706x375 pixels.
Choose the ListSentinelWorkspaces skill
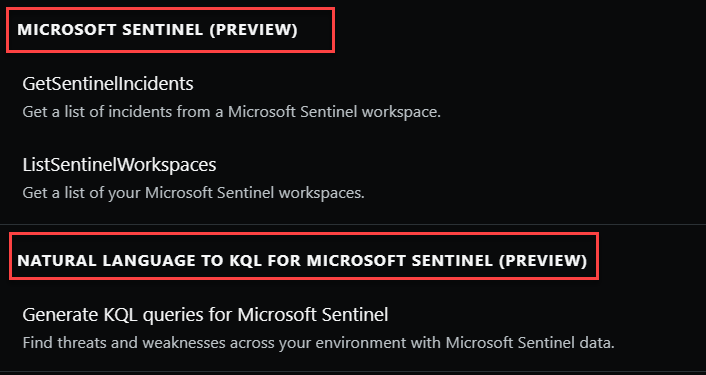click(119, 165)
